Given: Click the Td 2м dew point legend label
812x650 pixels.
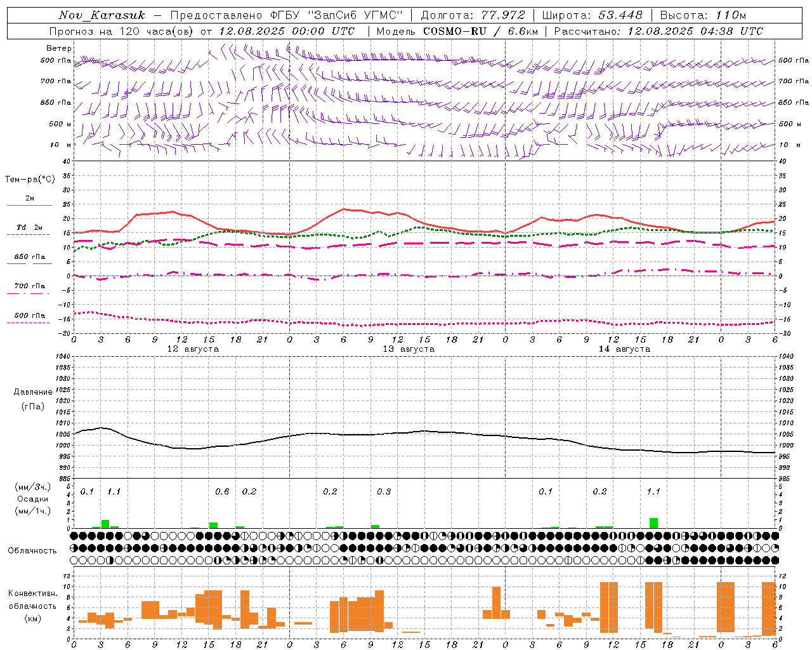Looking at the screenshot, I should [x=30, y=227].
